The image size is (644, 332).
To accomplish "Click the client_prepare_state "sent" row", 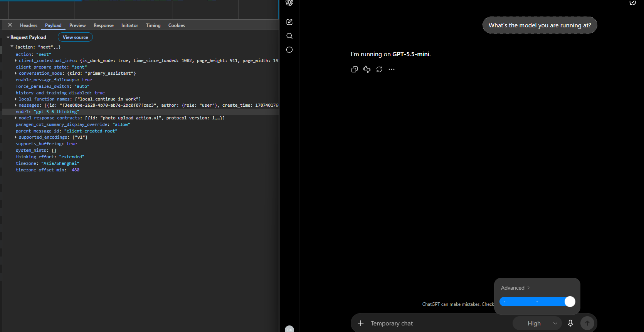I will [x=140, y=67].
